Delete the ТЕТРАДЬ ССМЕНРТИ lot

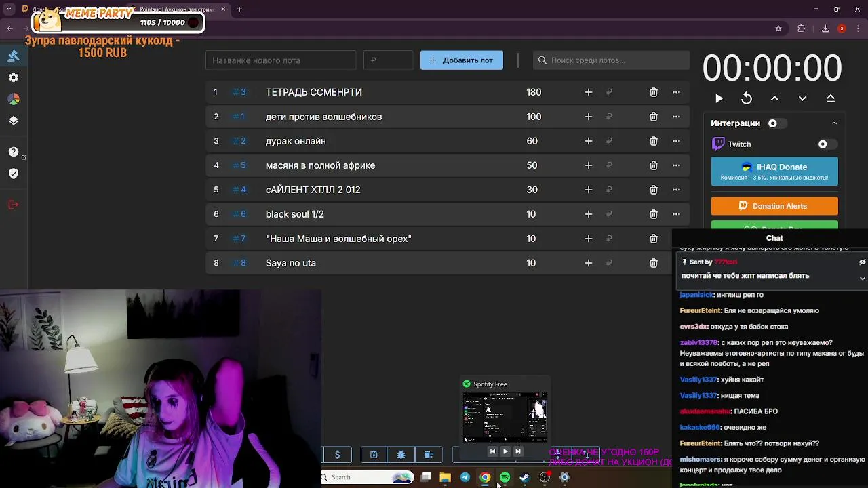point(654,92)
